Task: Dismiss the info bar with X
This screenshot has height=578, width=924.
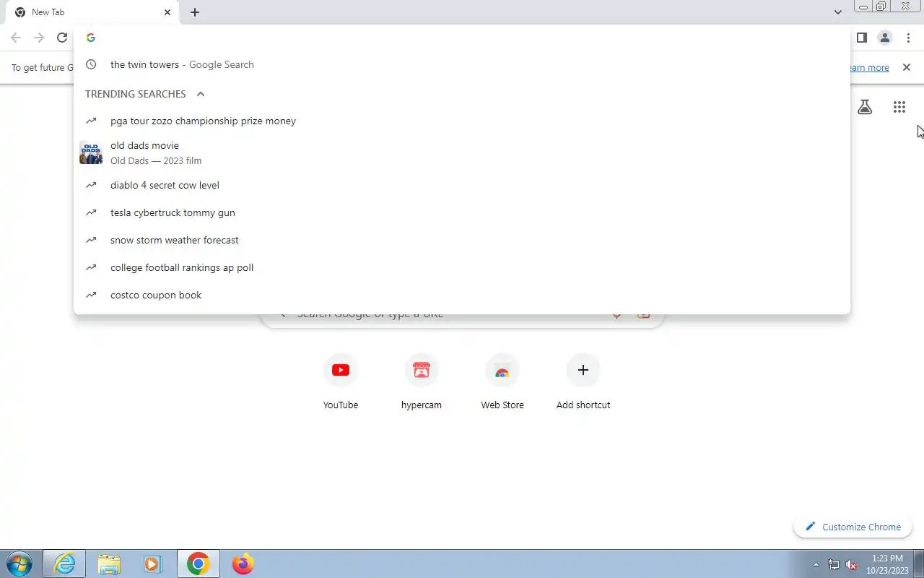Action: [x=906, y=67]
